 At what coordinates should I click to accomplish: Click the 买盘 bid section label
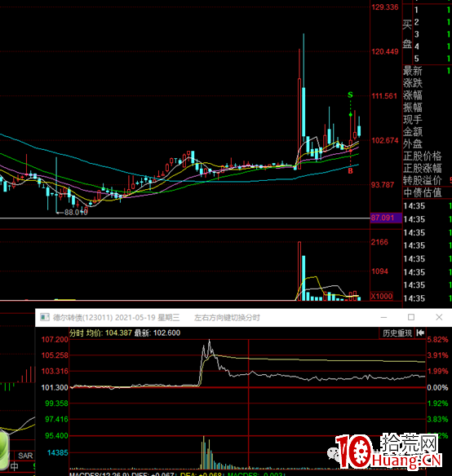pos(407,34)
